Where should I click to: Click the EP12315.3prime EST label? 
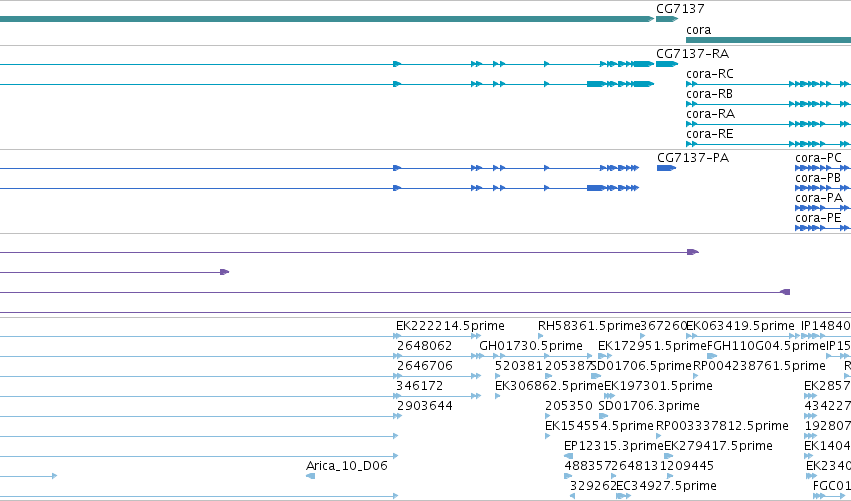[x=614, y=446]
